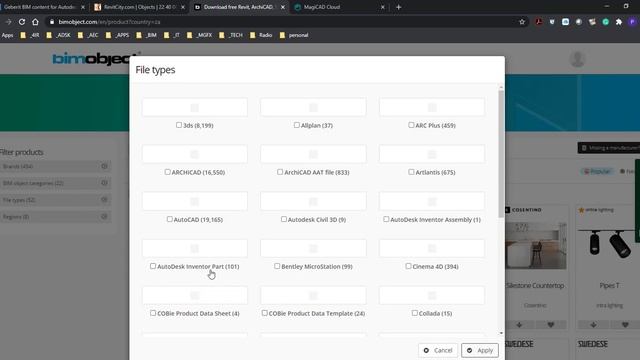Click the file types dialog scrollbar thumb
The image size is (640, 360).
(x=501, y=153)
